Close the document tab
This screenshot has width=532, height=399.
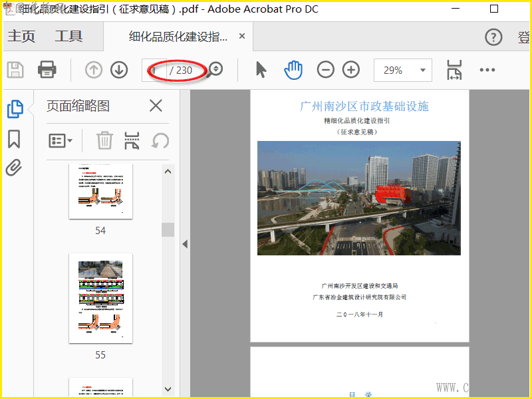242,36
